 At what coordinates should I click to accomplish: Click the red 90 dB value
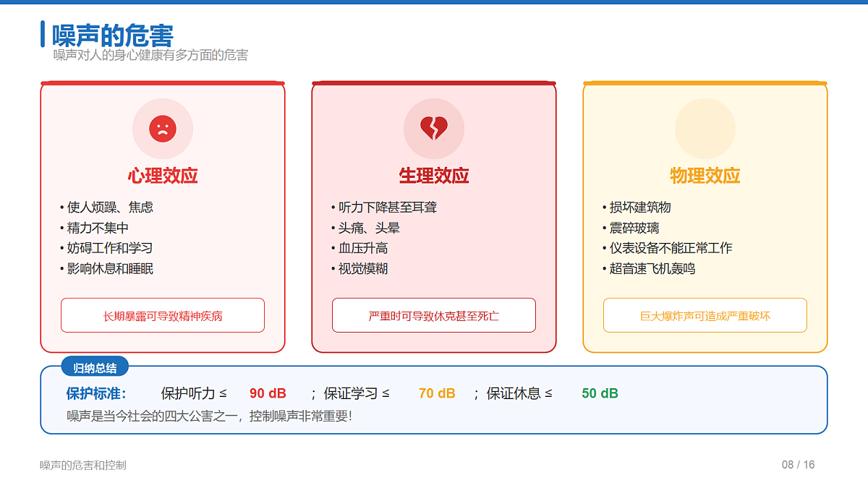[x=268, y=393]
